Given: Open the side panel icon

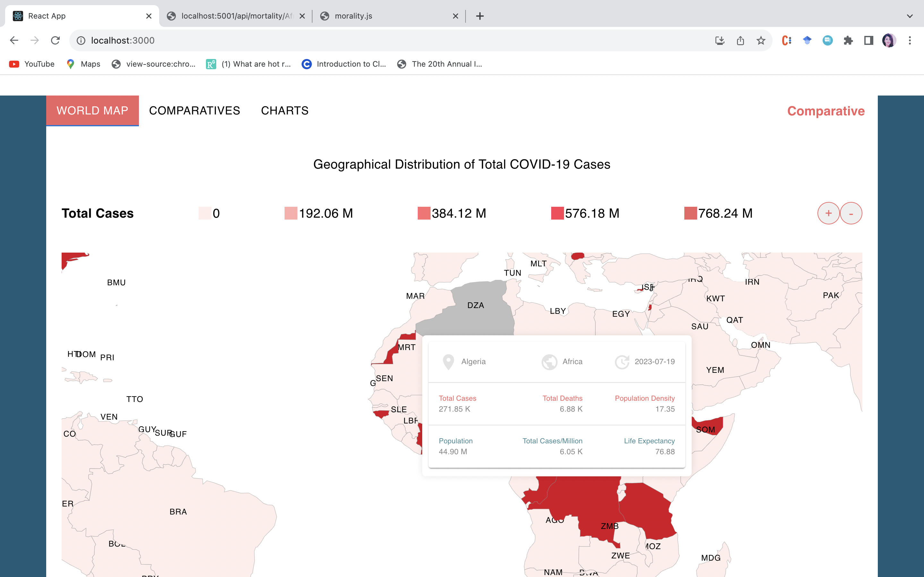Looking at the screenshot, I should pyautogui.click(x=868, y=40).
